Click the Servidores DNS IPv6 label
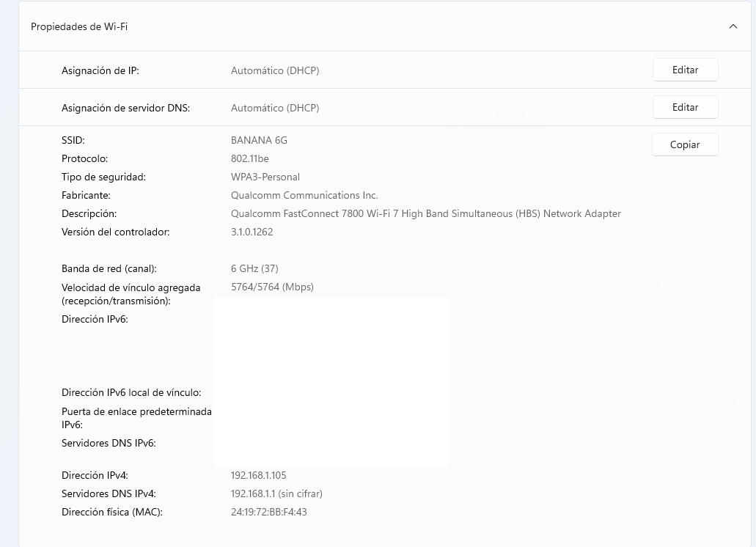This screenshot has height=547, width=756. tap(109, 443)
